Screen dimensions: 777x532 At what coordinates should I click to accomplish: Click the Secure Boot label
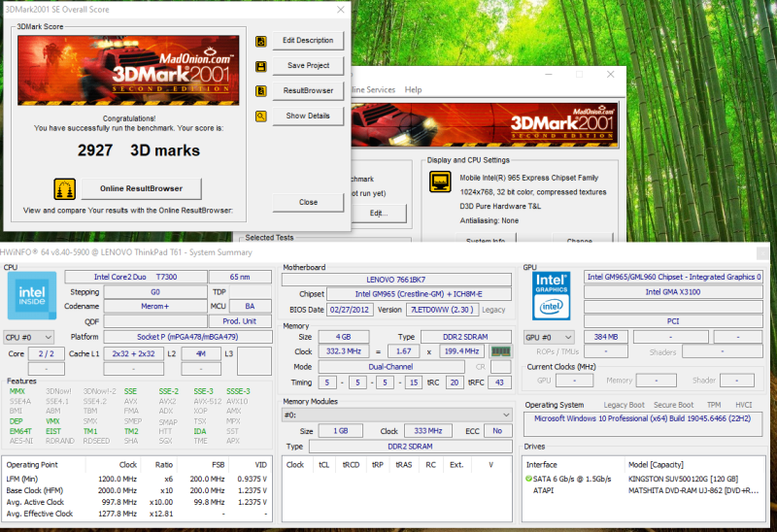pyautogui.click(x=673, y=405)
